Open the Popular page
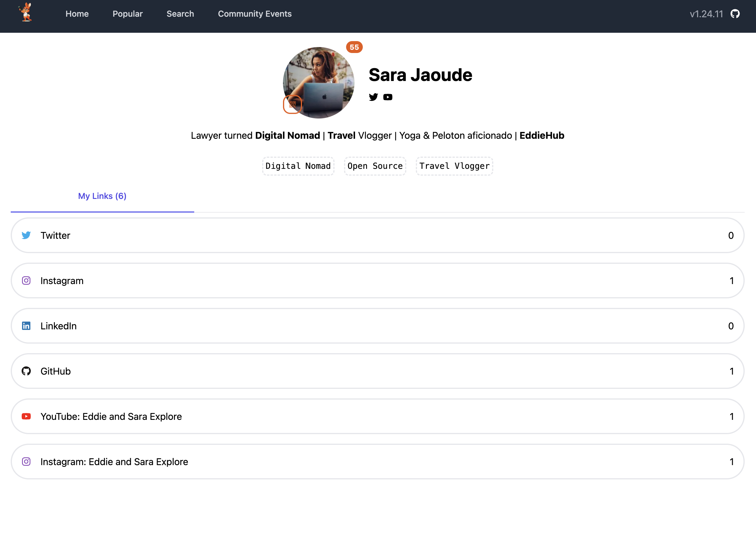The height and width of the screenshot is (533, 756). tap(128, 14)
